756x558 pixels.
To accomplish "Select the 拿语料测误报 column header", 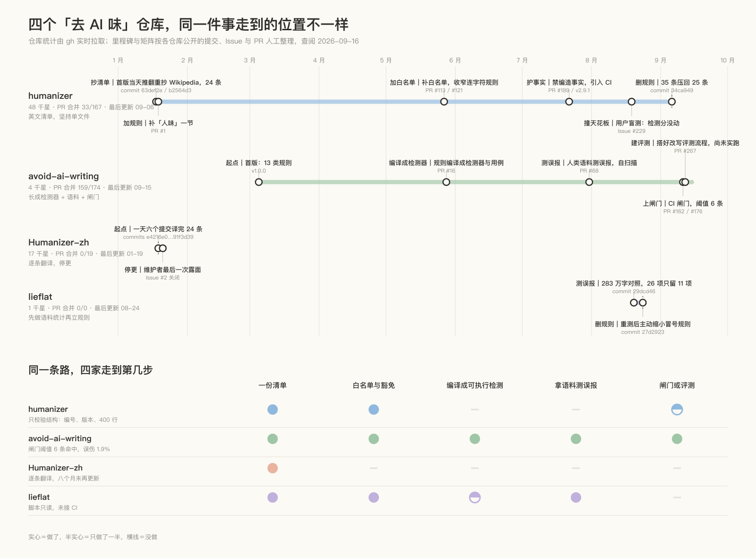I will coord(576,385).
